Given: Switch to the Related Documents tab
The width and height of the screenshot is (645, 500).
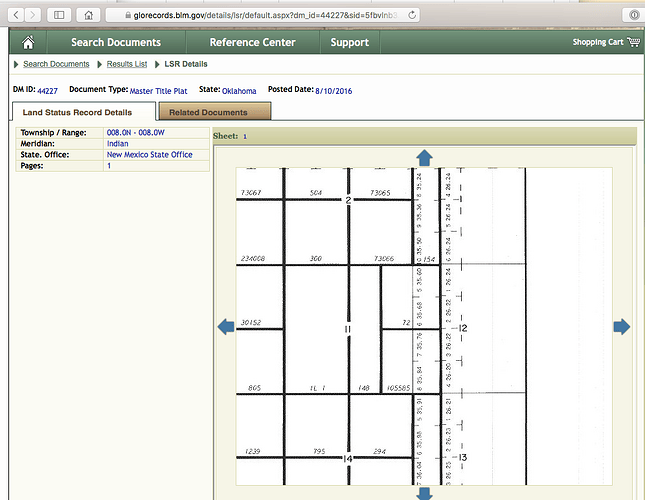Looking at the screenshot, I should point(208,112).
